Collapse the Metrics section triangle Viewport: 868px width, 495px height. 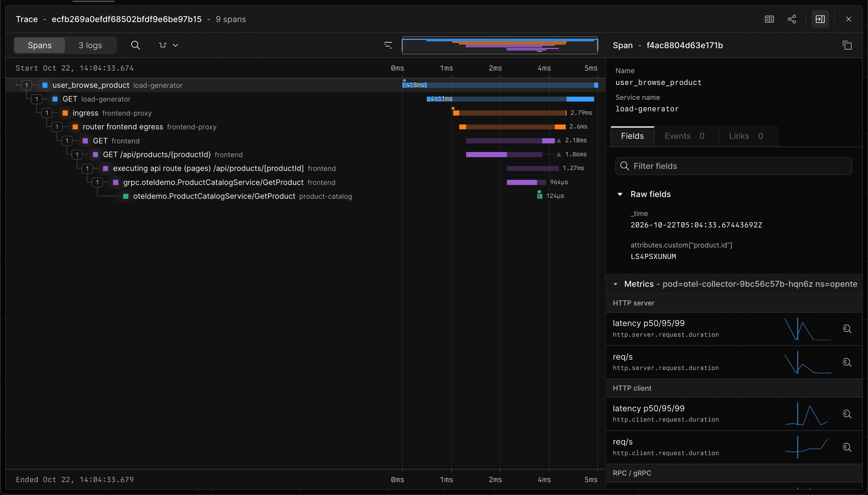[x=615, y=284]
